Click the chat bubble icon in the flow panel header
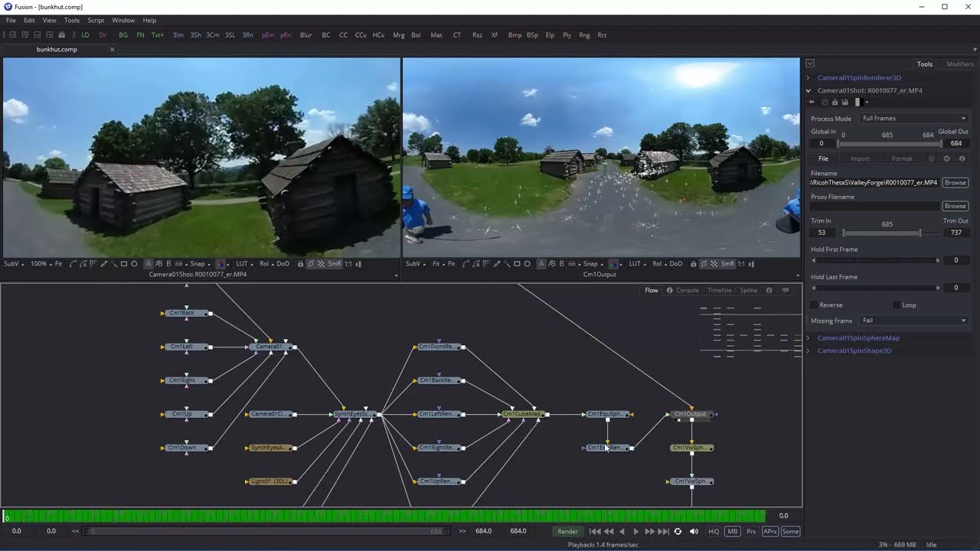Image resolution: width=980 pixels, height=551 pixels. [x=786, y=290]
